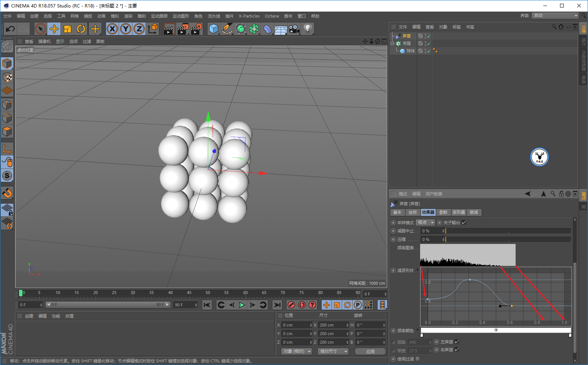The image size is (588, 365).
Task: Expand the 滤波形状 disclosure triangle
Action: click(x=417, y=269)
